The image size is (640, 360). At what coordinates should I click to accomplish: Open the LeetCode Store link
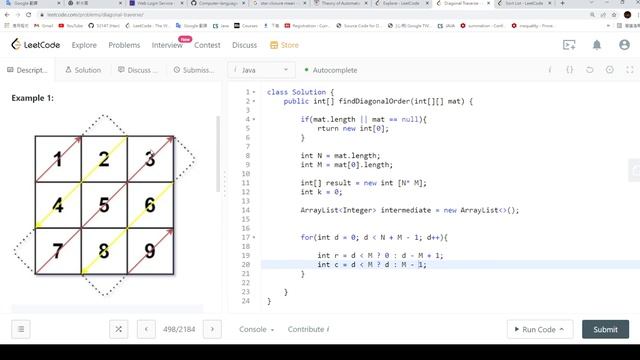pyautogui.click(x=284, y=45)
